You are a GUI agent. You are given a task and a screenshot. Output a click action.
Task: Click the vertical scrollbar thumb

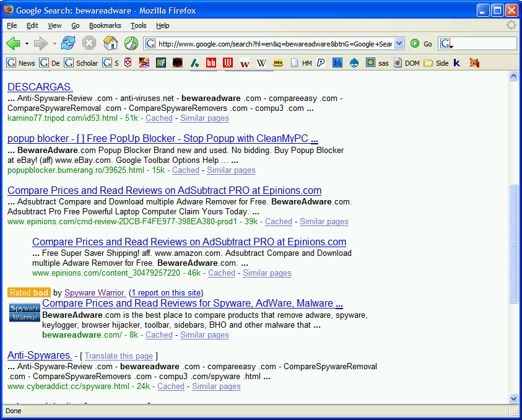point(513,244)
